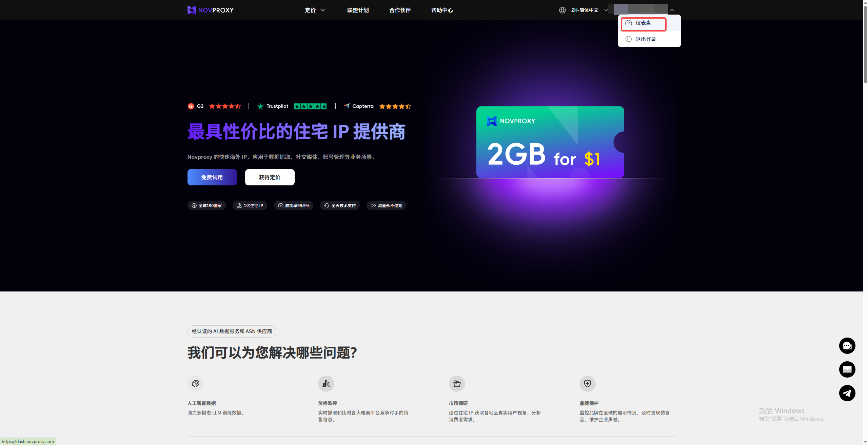Click the market research basket icon
868x445 pixels.
457,384
